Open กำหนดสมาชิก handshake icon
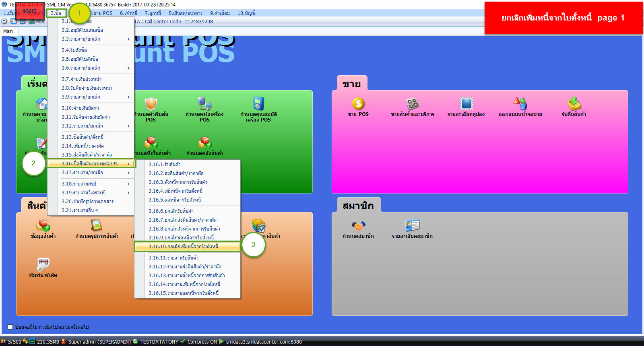 click(358, 225)
